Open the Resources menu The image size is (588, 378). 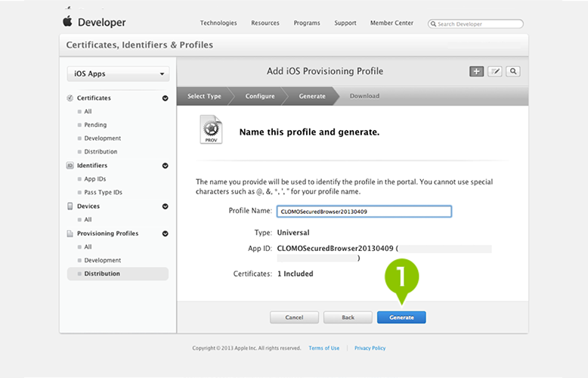tap(265, 23)
